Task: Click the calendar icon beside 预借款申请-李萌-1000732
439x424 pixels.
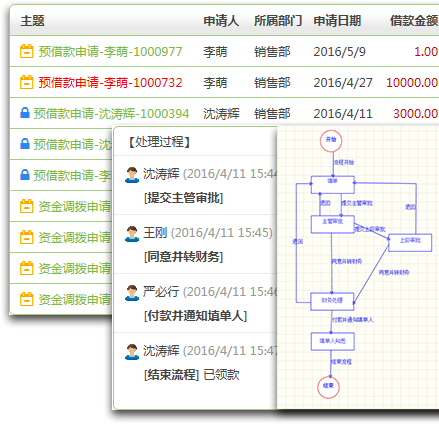Action: pyautogui.click(x=26, y=82)
